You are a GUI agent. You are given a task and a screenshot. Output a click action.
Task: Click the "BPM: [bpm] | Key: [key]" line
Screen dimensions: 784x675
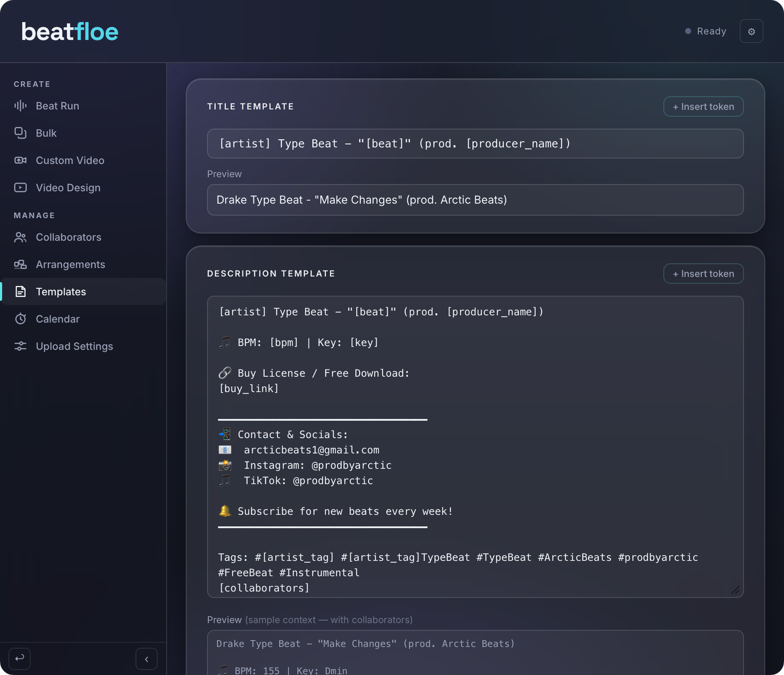pyautogui.click(x=298, y=343)
